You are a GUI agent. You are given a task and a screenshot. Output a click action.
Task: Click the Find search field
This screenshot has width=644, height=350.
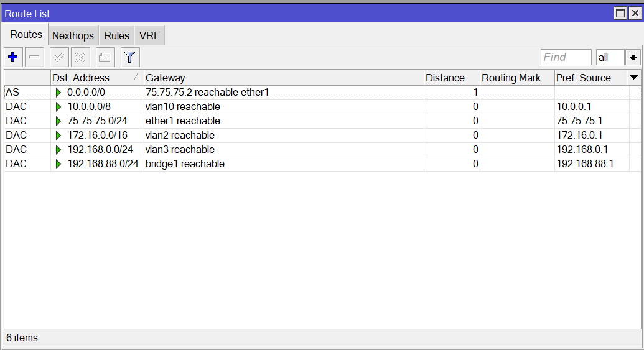click(566, 57)
